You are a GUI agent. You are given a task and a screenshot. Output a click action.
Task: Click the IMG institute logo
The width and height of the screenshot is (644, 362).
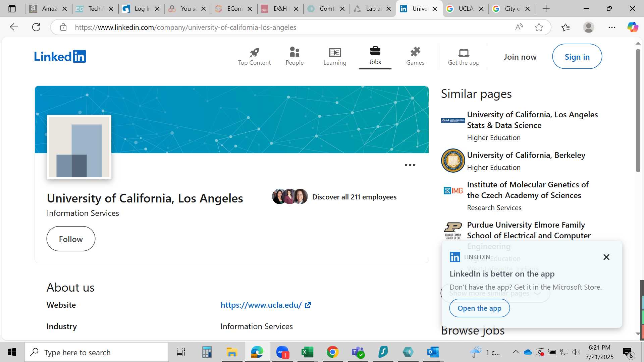[x=453, y=191]
